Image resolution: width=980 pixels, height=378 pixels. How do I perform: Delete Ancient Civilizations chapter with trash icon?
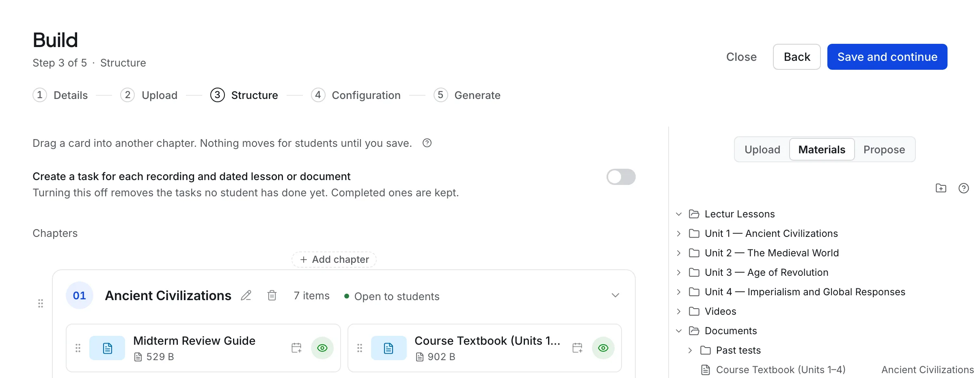pos(272,296)
